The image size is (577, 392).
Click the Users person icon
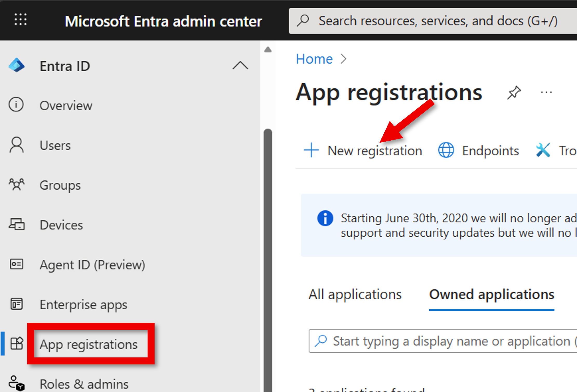tap(17, 145)
